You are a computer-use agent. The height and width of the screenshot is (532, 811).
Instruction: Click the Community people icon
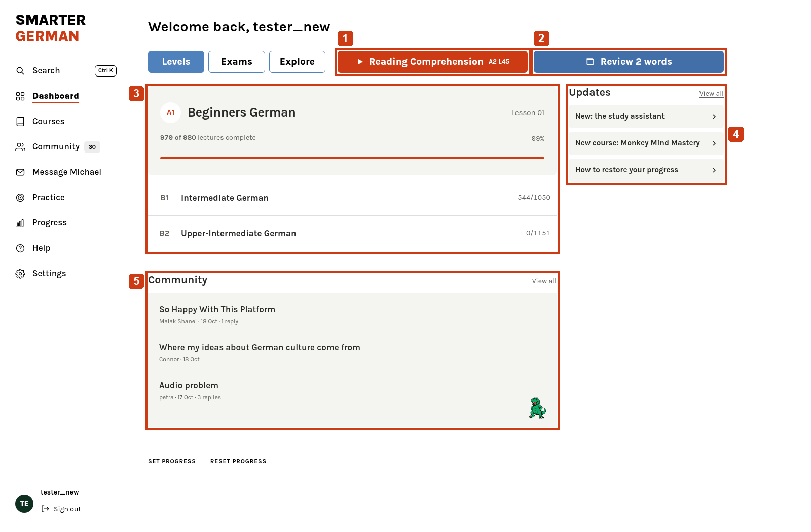coord(20,147)
